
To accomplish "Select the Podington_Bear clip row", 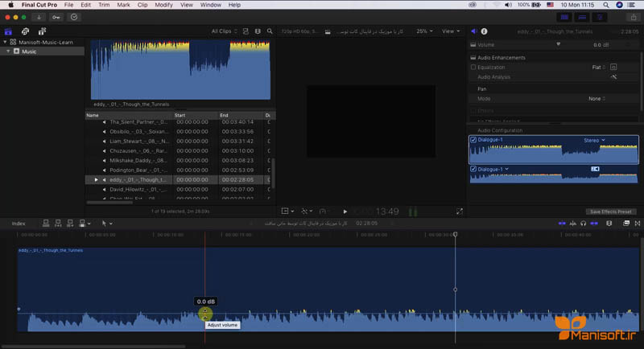I will pos(179,170).
